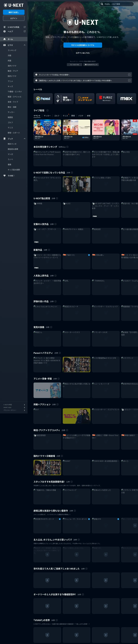Open キッズ読み放題 in the book menu
This screenshot has width=138, height=644.
point(14,170)
